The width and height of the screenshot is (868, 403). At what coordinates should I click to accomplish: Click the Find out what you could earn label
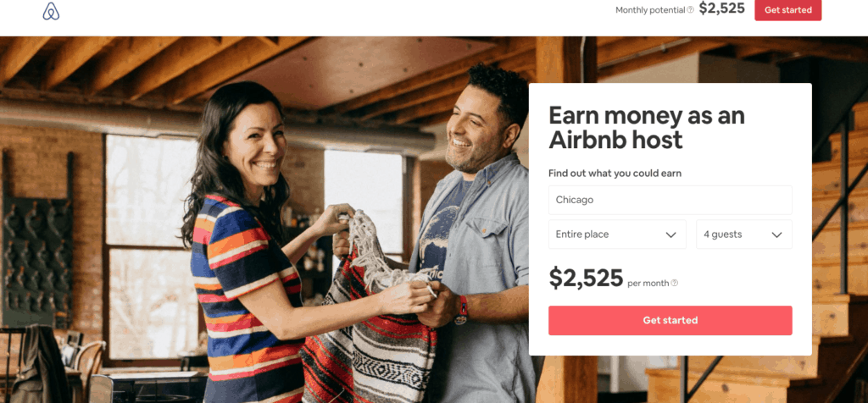[615, 173]
